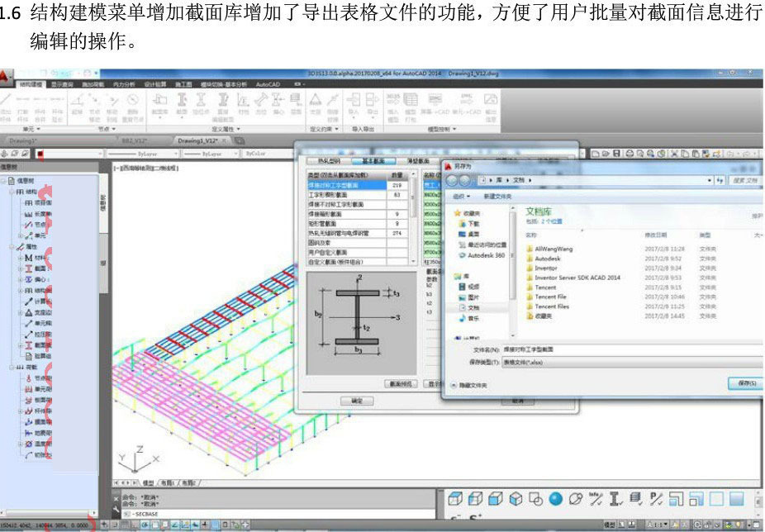Click the sphere icon in bottom 3D toolbar

point(554,500)
